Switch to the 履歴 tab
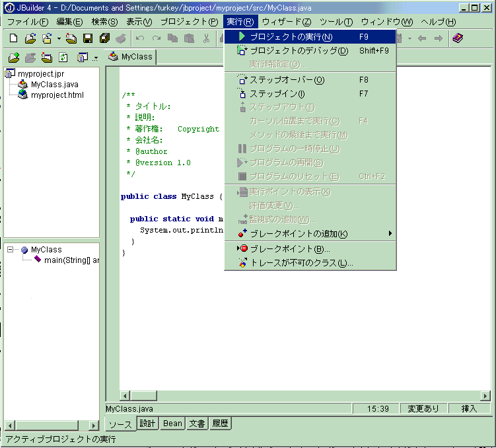Viewport: 496px width, 448px height. (x=220, y=424)
